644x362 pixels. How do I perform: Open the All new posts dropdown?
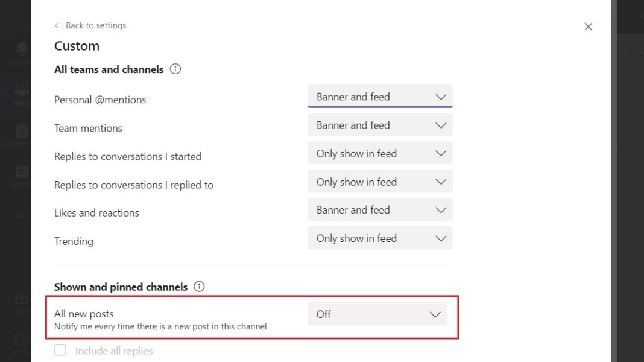pos(377,314)
